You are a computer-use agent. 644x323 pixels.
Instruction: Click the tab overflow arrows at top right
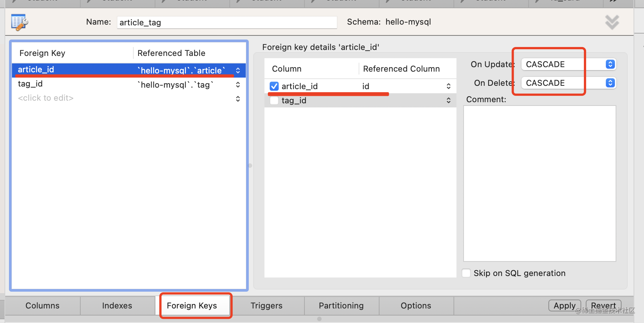613,1
